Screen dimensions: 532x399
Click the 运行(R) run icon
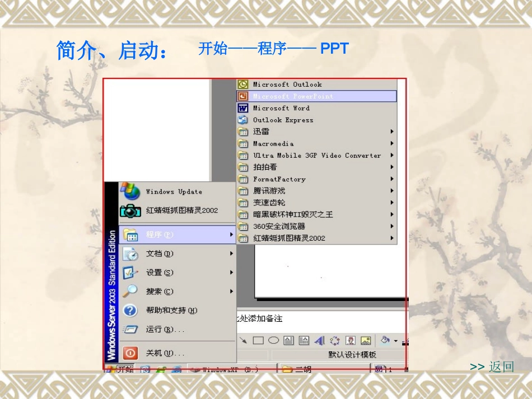(130, 329)
